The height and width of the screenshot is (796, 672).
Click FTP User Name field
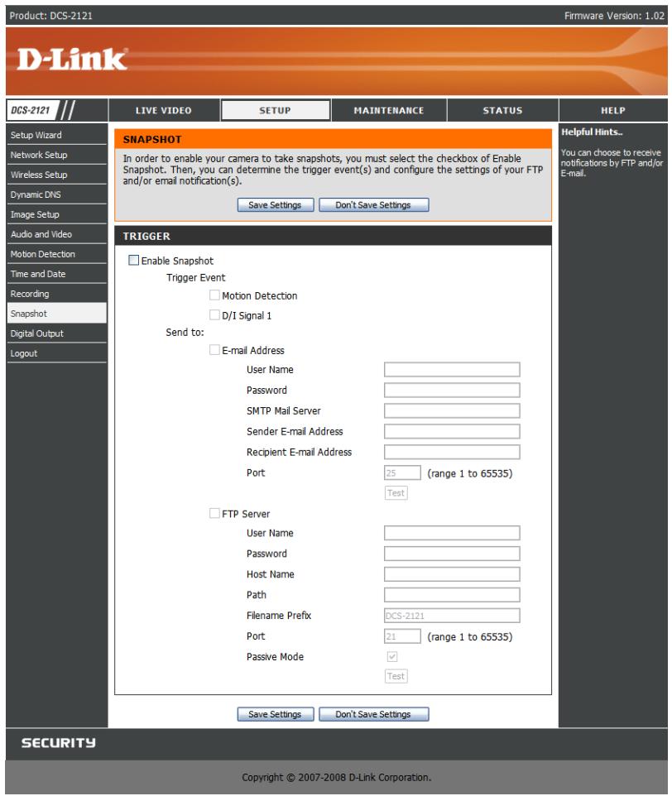[x=452, y=533]
